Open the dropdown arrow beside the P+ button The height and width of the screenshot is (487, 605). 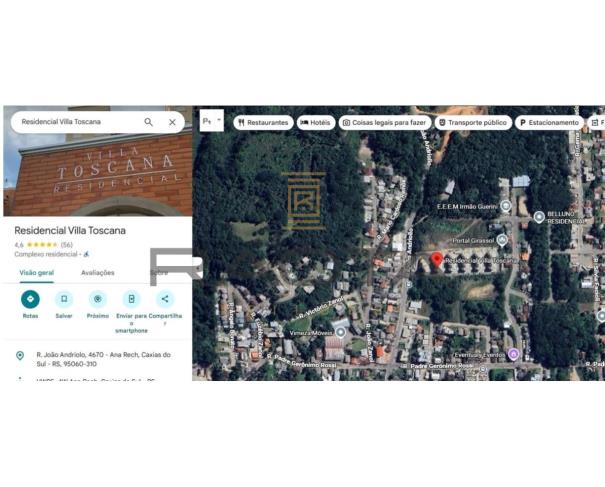[x=219, y=120]
